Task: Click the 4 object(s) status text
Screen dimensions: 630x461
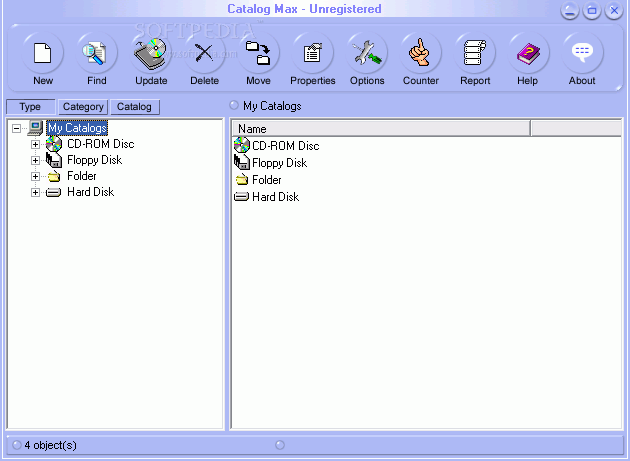Action: click(51, 445)
